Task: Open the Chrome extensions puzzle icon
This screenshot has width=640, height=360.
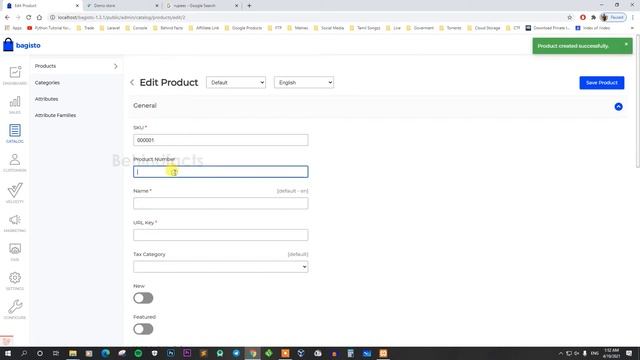Action: pos(593,18)
